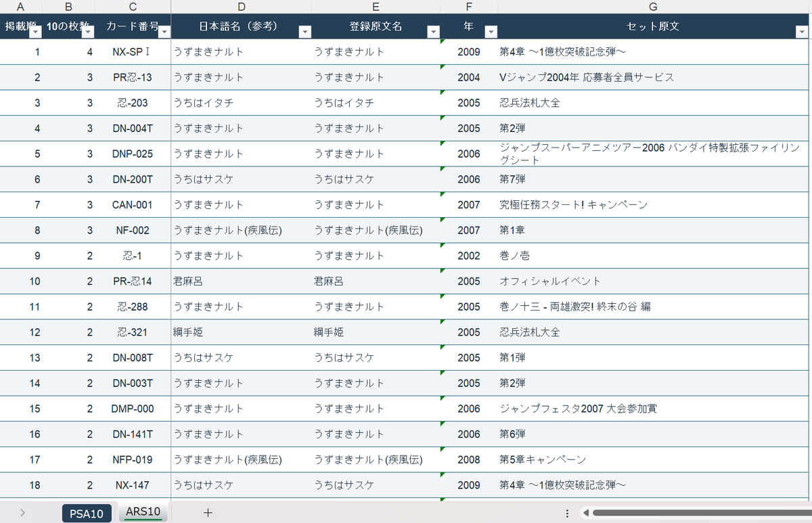The height and width of the screenshot is (523, 812).
Task: Select set cell 究極任務スタート! キャンペーン
Action: 653,205
